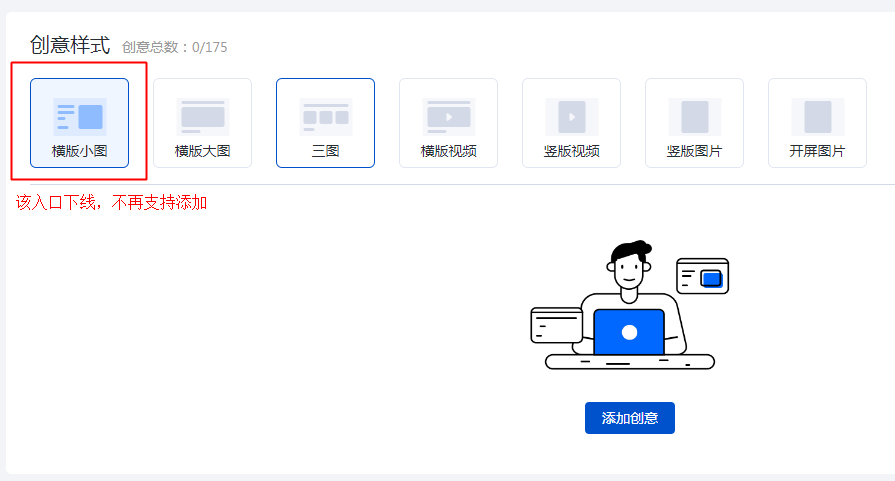
Task: Pick the 横版视频 horizontal video icon
Action: [x=448, y=116]
